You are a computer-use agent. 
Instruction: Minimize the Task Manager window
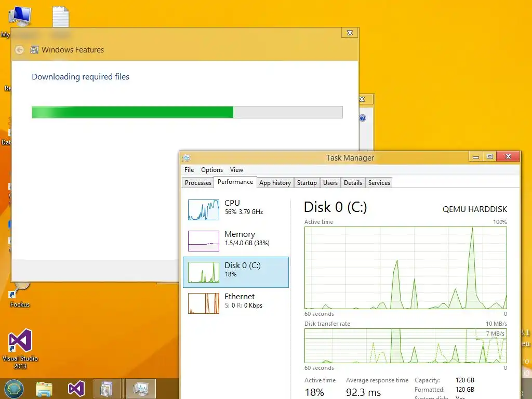476,157
